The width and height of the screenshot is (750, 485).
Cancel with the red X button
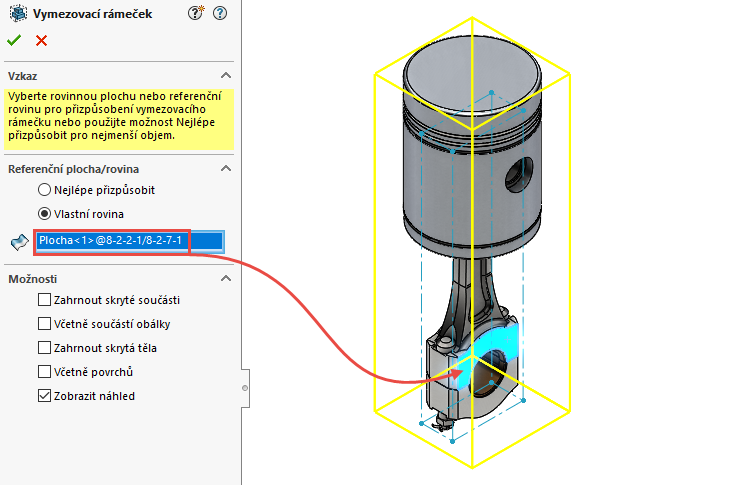(42, 41)
